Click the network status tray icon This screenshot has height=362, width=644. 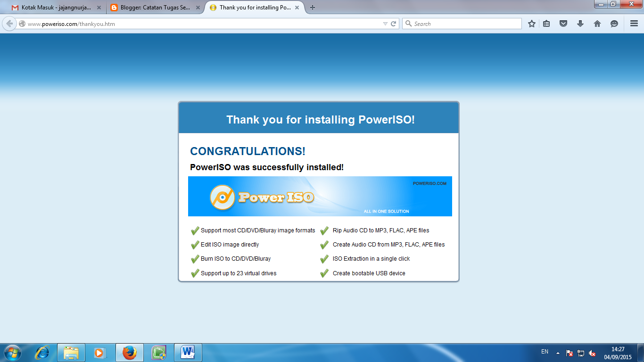(581, 353)
